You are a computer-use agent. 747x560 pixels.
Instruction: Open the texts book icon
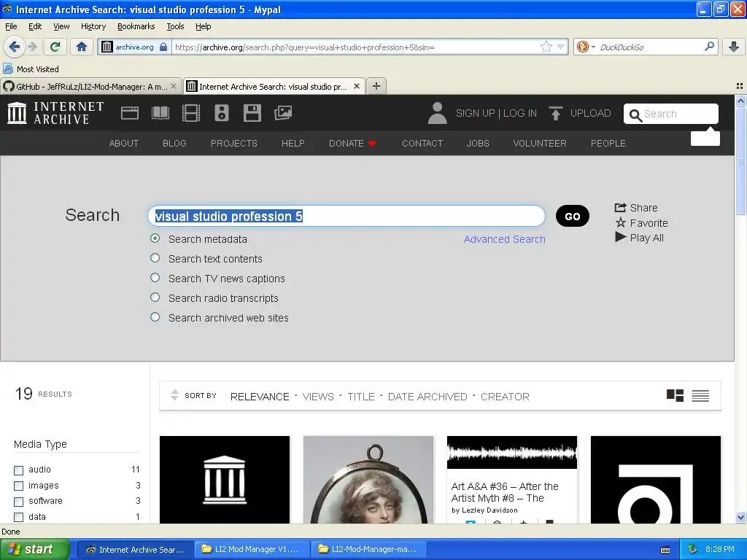click(160, 113)
